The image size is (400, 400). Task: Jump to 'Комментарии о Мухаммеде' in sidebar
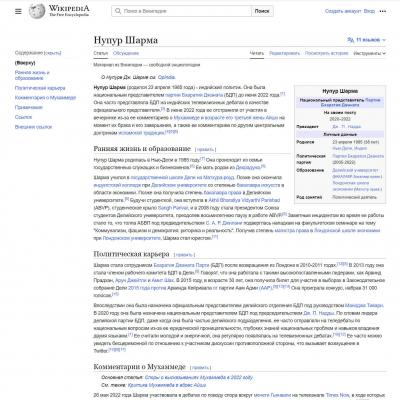tap(45, 98)
